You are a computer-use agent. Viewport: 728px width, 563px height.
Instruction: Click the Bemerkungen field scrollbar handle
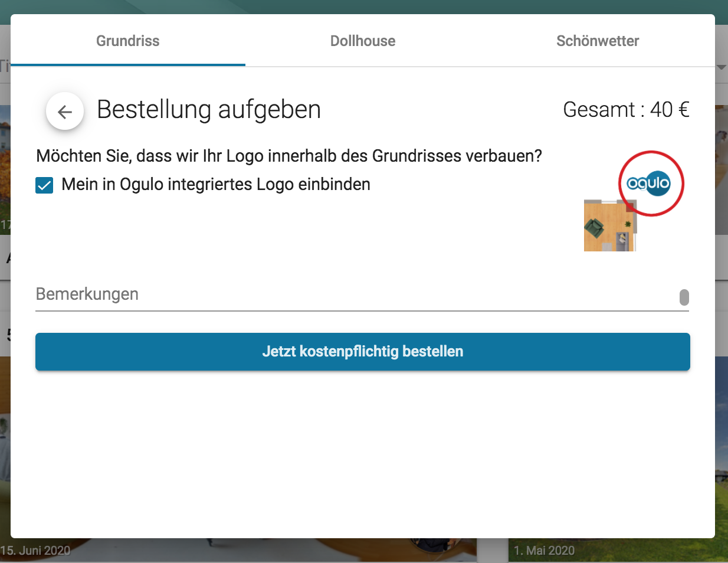[684, 297]
